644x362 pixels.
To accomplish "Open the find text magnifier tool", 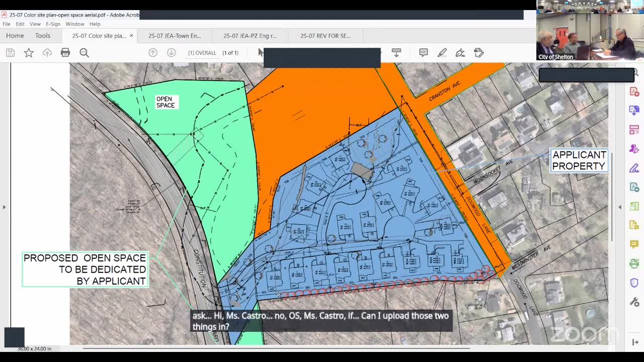I will point(84,53).
